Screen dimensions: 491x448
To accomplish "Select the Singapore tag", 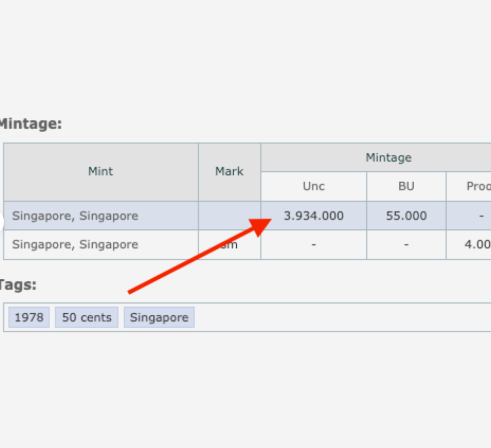I will click(x=159, y=317).
